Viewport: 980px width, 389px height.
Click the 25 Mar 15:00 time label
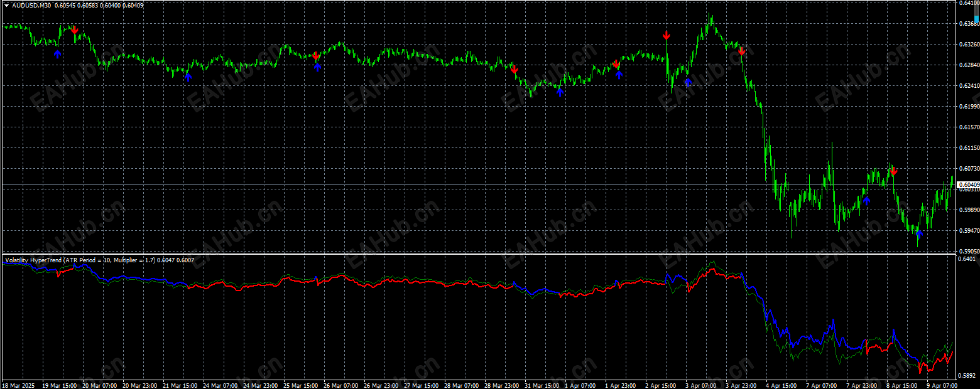pos(300,385)
